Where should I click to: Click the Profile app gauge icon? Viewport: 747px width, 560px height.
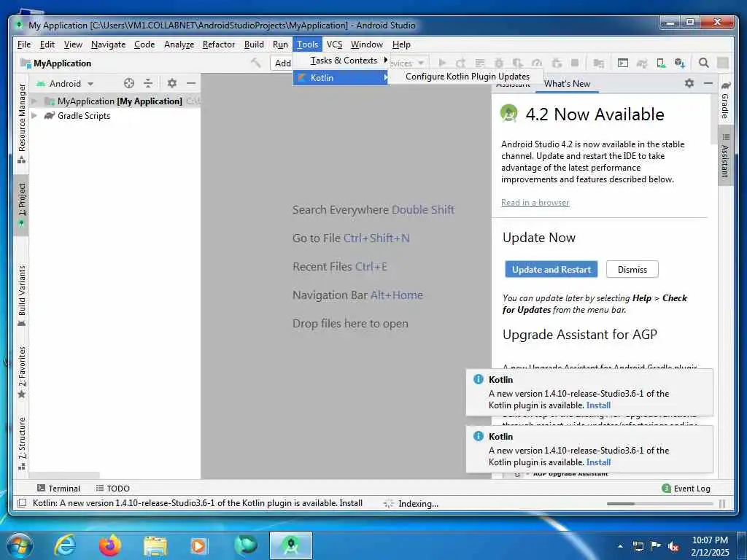pos(537,63)
